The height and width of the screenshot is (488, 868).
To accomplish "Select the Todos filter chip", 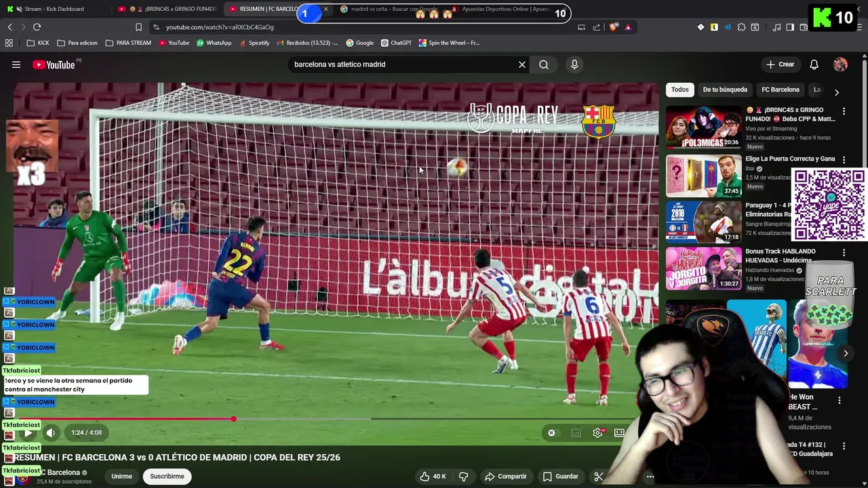I will coord(680,89).
